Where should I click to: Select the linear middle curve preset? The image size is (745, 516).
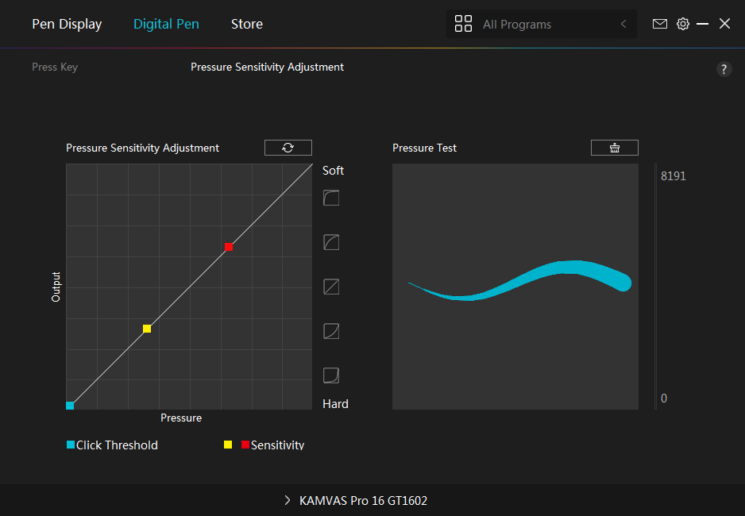tap(331, 287)
